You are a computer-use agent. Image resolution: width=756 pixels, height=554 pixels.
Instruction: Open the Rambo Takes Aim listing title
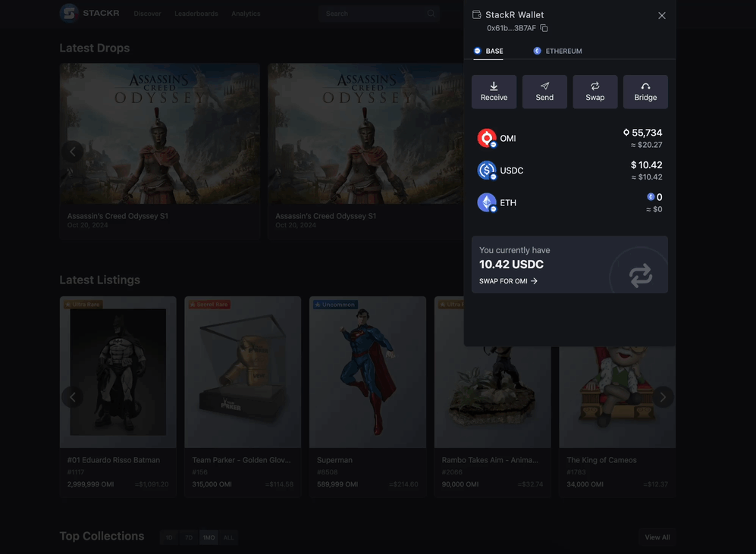point(490,460)
